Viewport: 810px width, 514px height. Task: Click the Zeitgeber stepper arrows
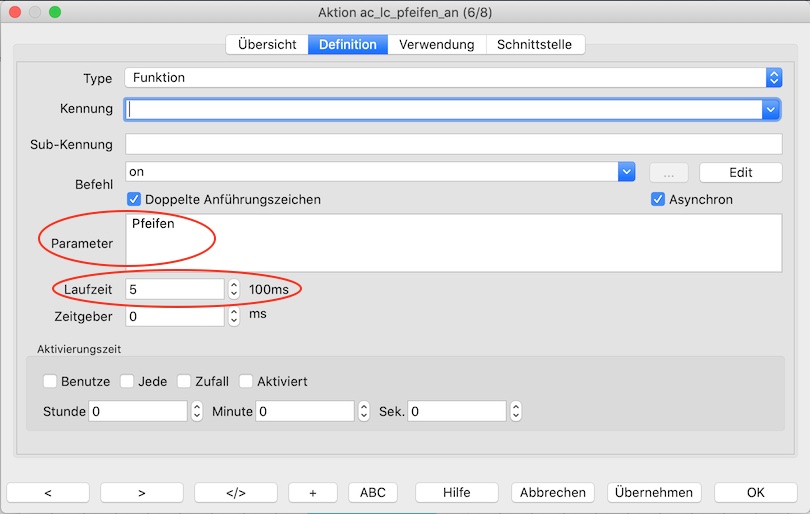[x=234, y=316]
